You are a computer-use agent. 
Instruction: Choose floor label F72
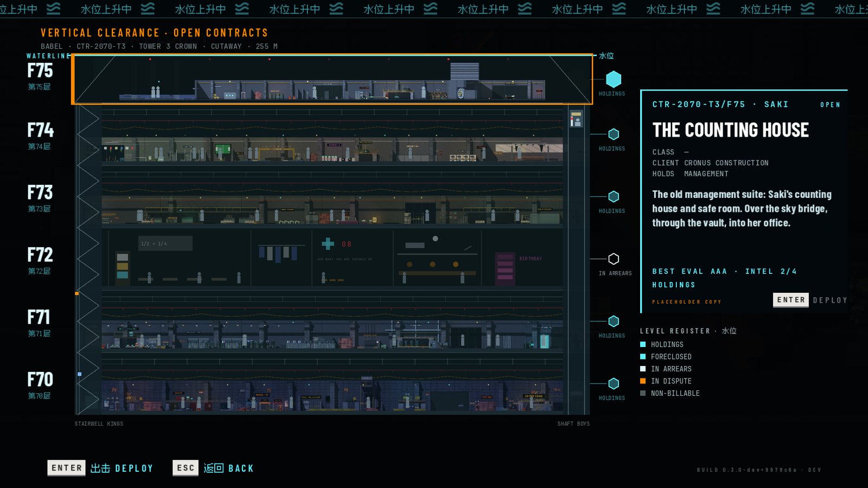pyautogui.click(x=40, y=255)
